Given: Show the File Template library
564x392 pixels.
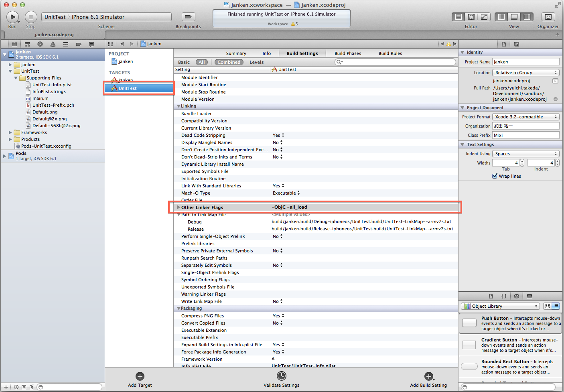Looking at the screenshot, I should click(x=491, y=296).
